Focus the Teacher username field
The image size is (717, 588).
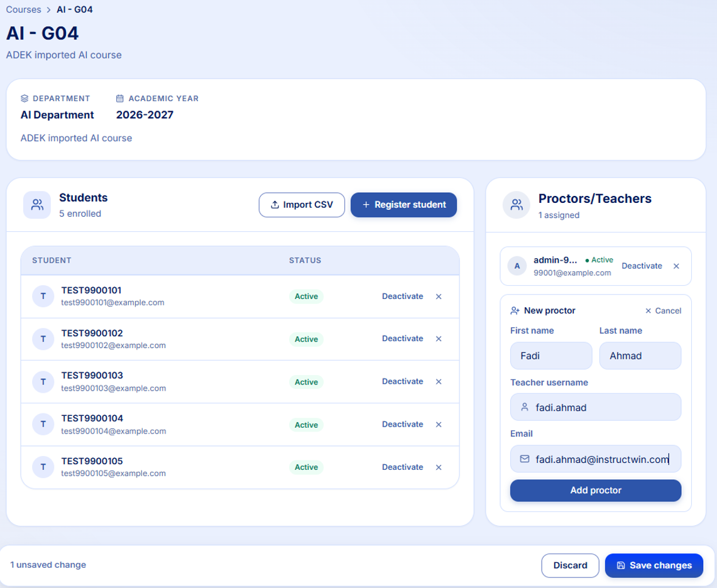coord(596,407)
